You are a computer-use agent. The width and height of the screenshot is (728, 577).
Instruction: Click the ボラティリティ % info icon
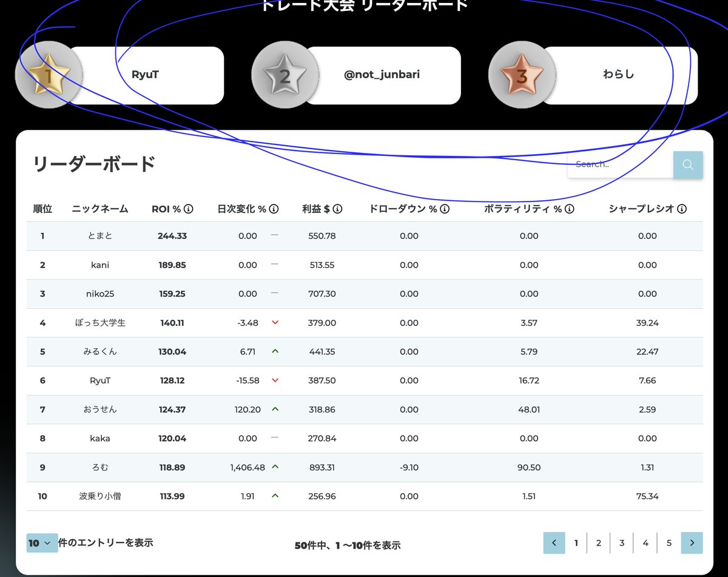pos(569,209)
